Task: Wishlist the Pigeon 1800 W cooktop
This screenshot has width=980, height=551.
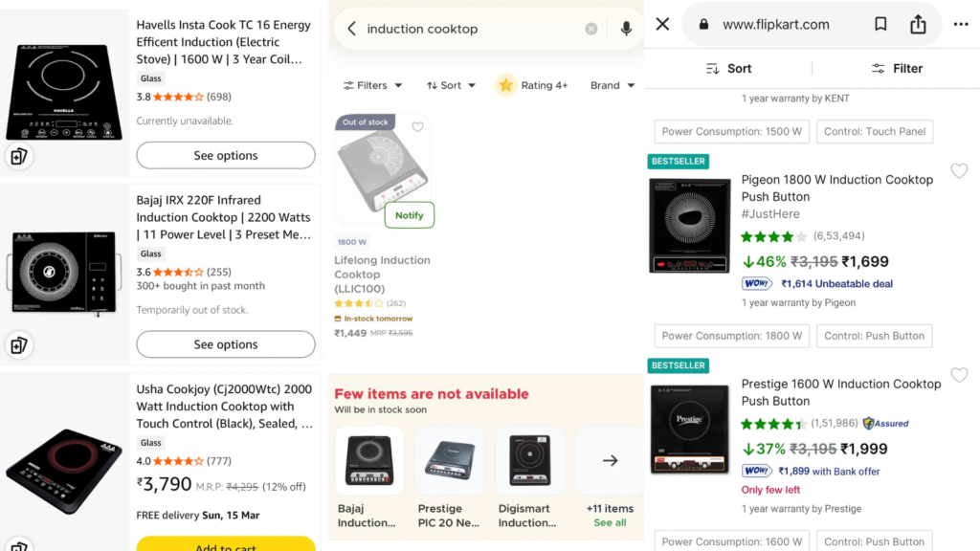Action: coord(959,171)
